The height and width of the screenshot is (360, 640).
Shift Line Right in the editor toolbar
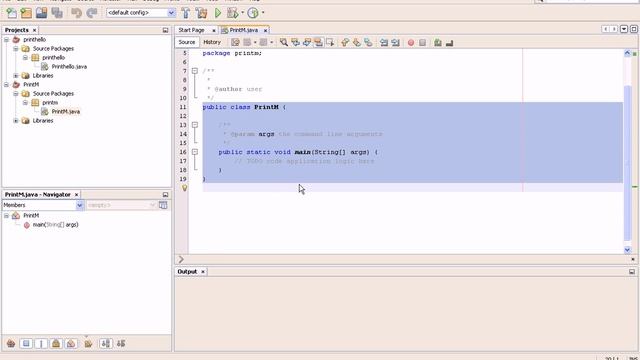click(395, 42)
